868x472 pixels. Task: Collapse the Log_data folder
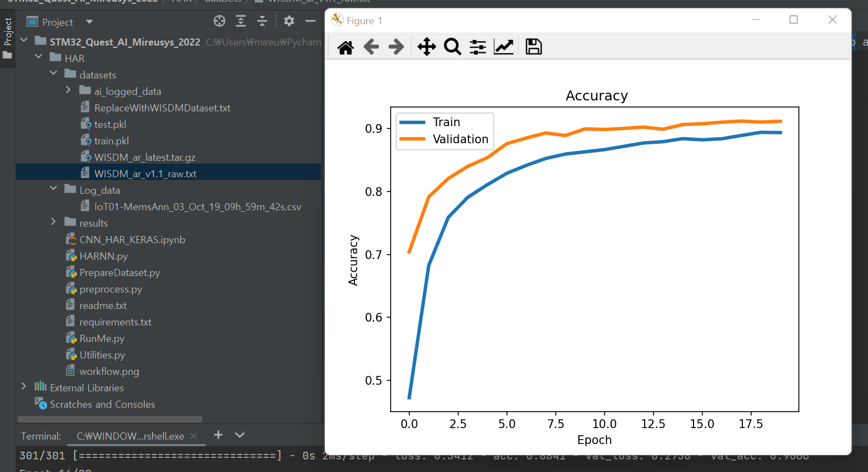tap(53, 189)
